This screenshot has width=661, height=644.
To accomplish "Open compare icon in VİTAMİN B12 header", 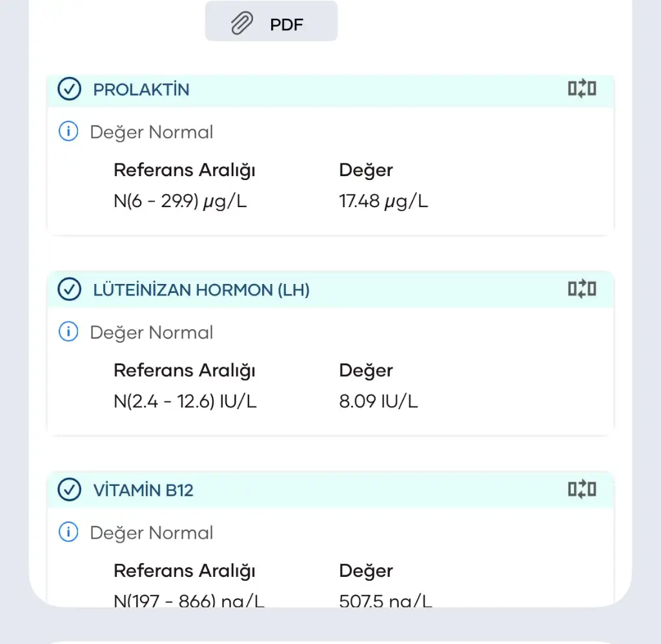I will [582, 490].
